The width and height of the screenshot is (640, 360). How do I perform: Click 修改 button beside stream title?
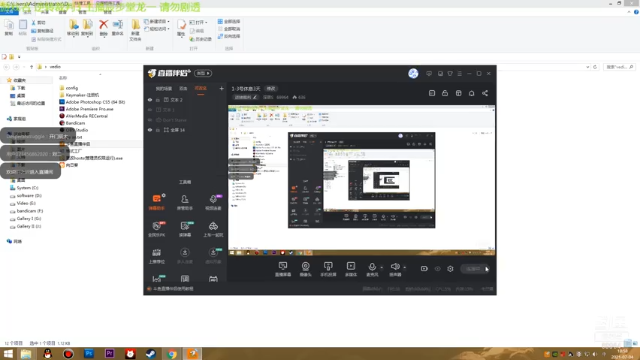271,89
